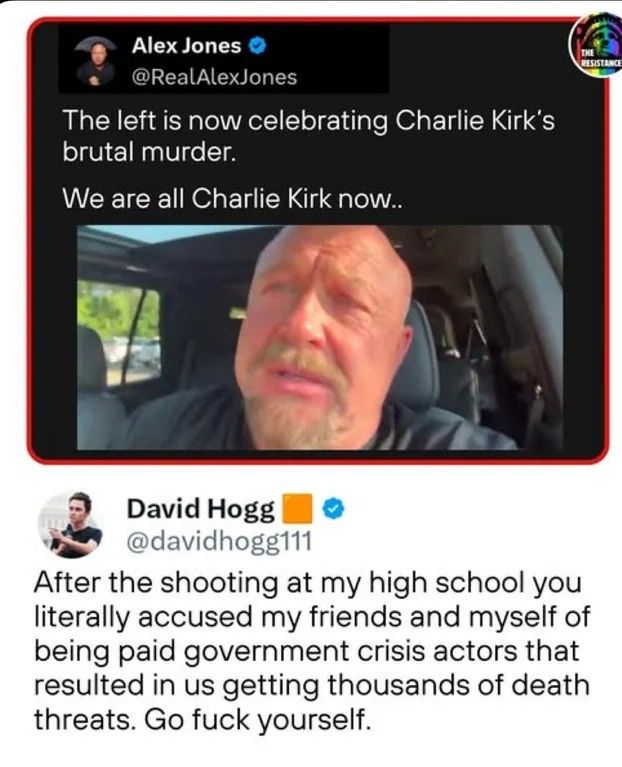
Task: Visit the @RealAlexJones handle
Action: pos(215,77)
